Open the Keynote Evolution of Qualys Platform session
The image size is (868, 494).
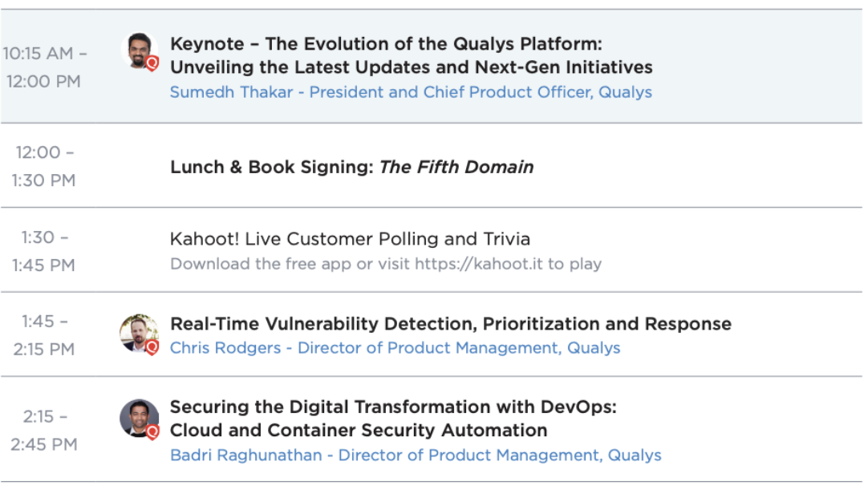point(412,55)
